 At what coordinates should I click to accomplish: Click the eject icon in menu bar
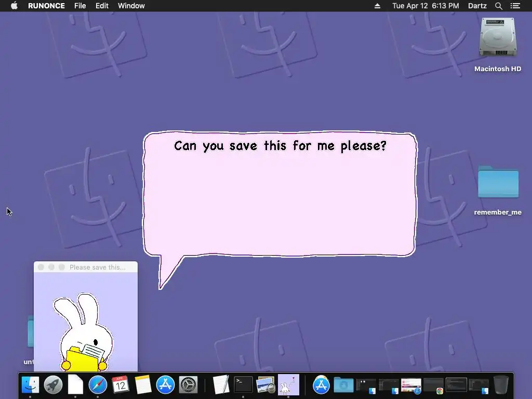377,6
